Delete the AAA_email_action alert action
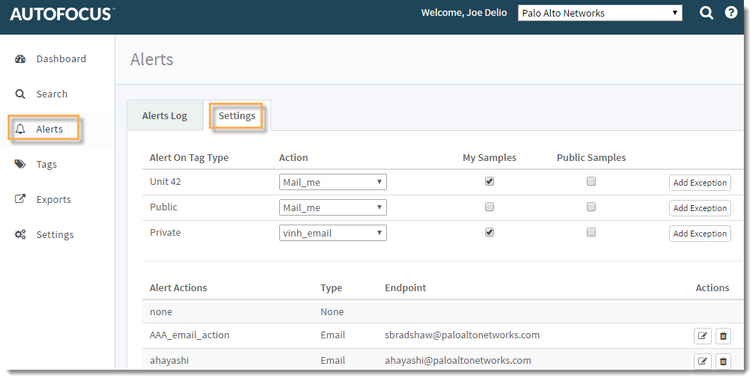The height and width of the screenshot is (381, 755). pyautogui.click(x=723, y=336)
